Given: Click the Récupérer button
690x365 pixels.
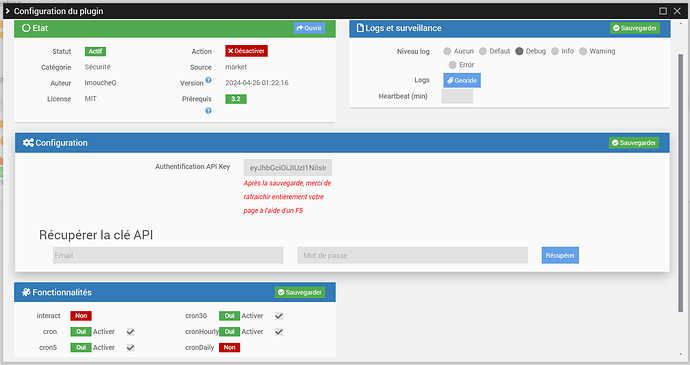Looking at the screenshot, I should [x=560, y=255].
